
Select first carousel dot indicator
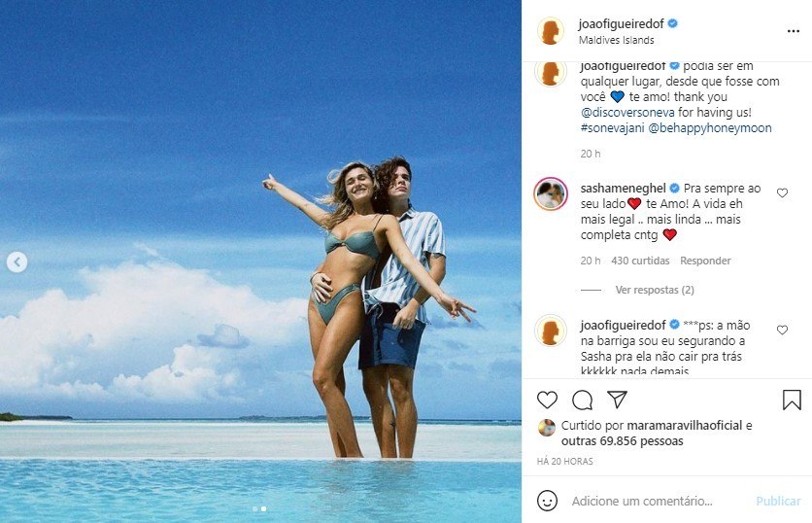255,508
